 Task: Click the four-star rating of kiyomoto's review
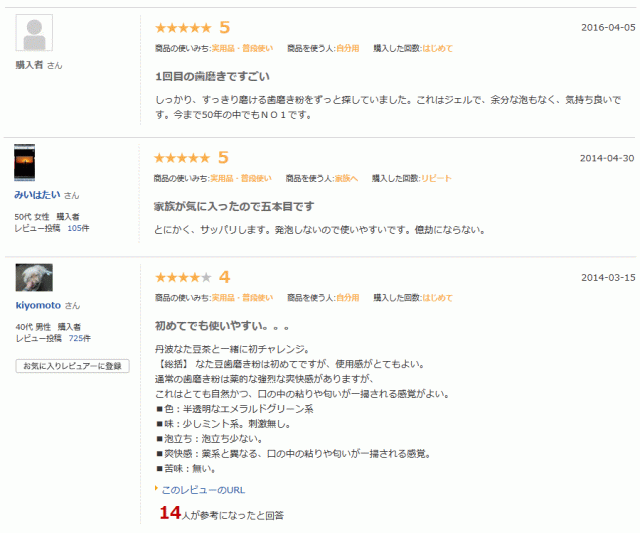(x=182, y=277)
